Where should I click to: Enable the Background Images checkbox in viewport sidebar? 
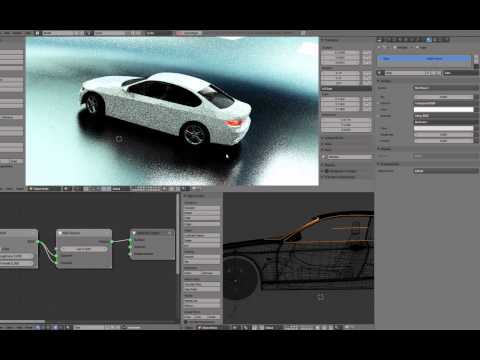coord(327,171)
